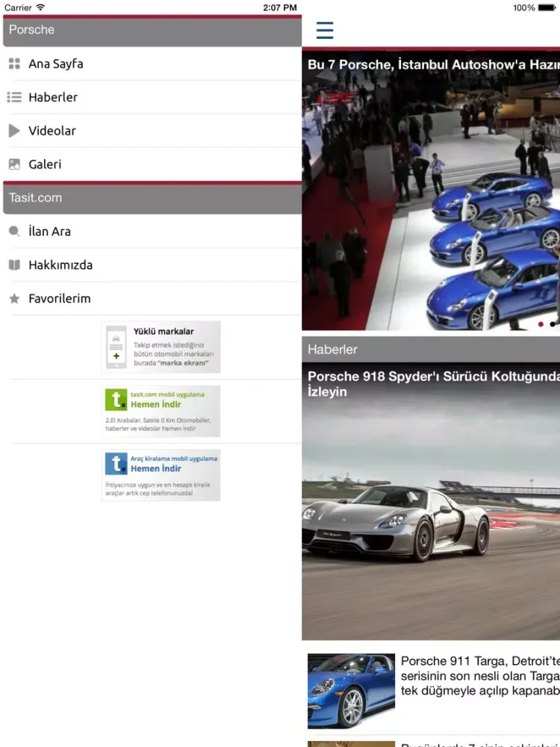Select İlan Ara menu entry
This screenshot has height=747, width=560.
click(x=152, y=232)
